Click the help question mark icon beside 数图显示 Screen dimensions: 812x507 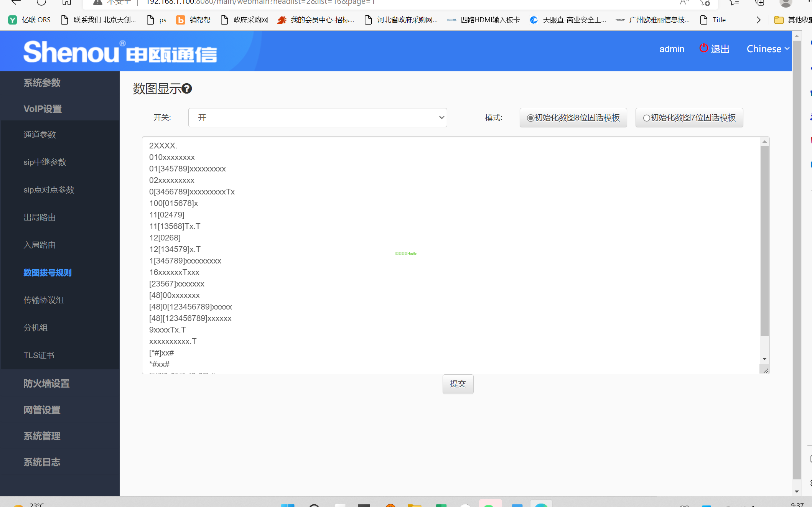click(187, 89)
